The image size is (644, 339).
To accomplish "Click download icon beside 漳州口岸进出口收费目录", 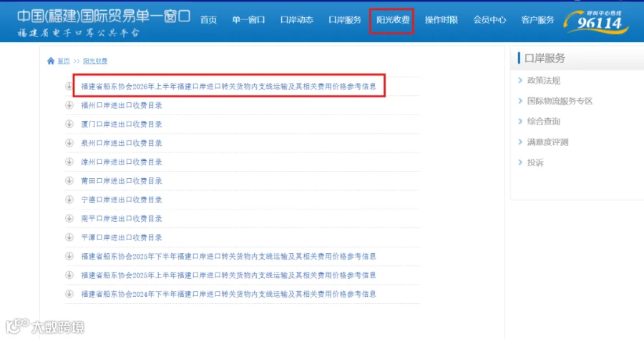I will click(x=69, y=162).
